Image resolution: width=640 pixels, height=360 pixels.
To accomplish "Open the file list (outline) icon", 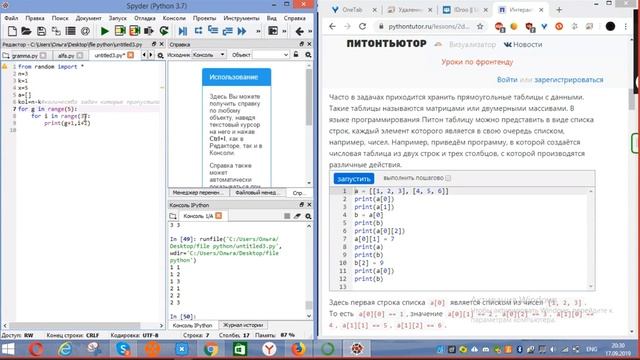I will (71, 31).
